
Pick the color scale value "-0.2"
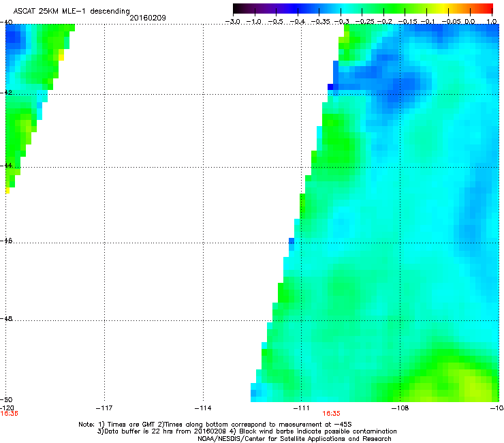(385, 22)
